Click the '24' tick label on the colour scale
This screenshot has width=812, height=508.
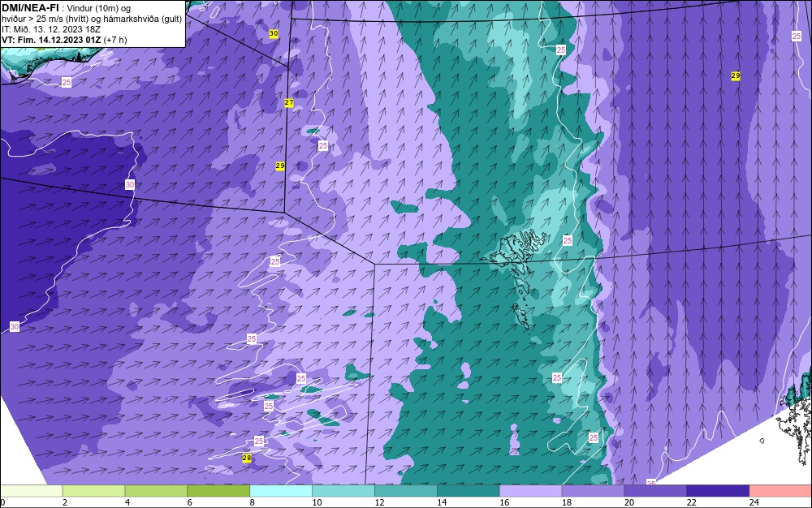(x=754, y=502)
